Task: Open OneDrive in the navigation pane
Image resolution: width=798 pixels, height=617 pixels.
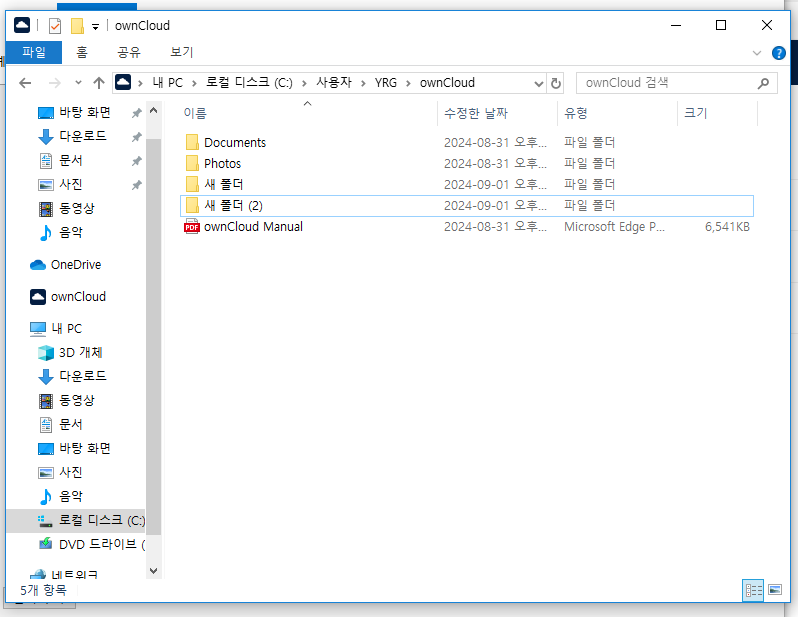Action: click(76, 265)
